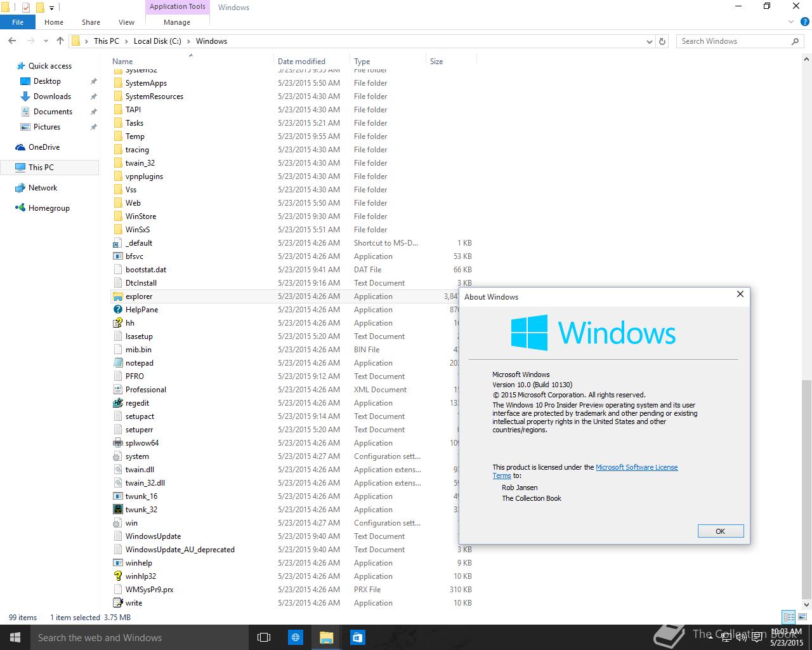The image size is (812, 650).
Task: Select OneDrive in the navigation pane
Action: click(x=44, y=147)
